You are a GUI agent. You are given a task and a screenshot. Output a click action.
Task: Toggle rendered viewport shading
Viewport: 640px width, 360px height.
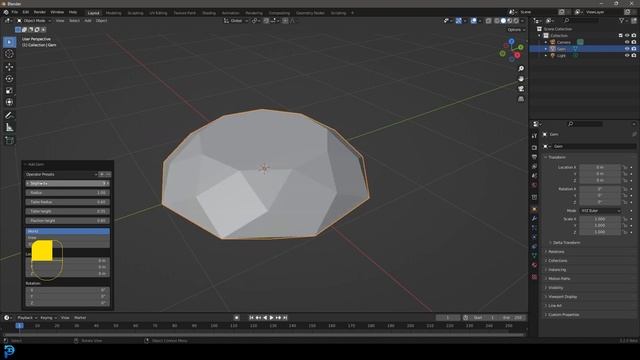point(516,21)
